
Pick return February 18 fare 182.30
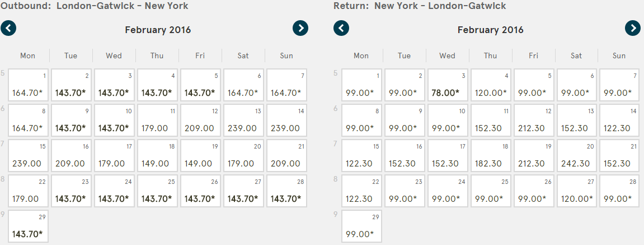point(491,156)
